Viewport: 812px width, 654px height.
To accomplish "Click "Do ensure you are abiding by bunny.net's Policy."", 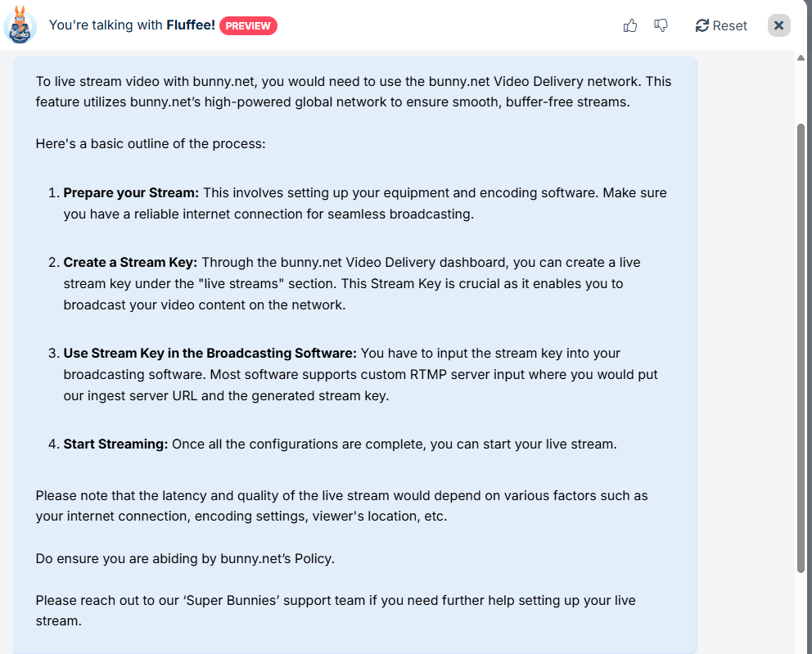I will click(185, 558).
